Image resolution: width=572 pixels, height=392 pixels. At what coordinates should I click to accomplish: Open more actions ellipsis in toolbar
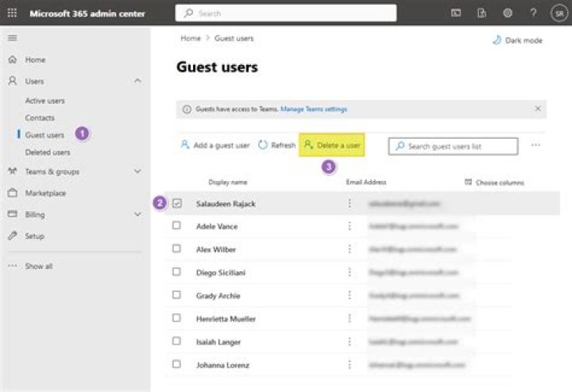pyautogui.click(x=535, y=145)
